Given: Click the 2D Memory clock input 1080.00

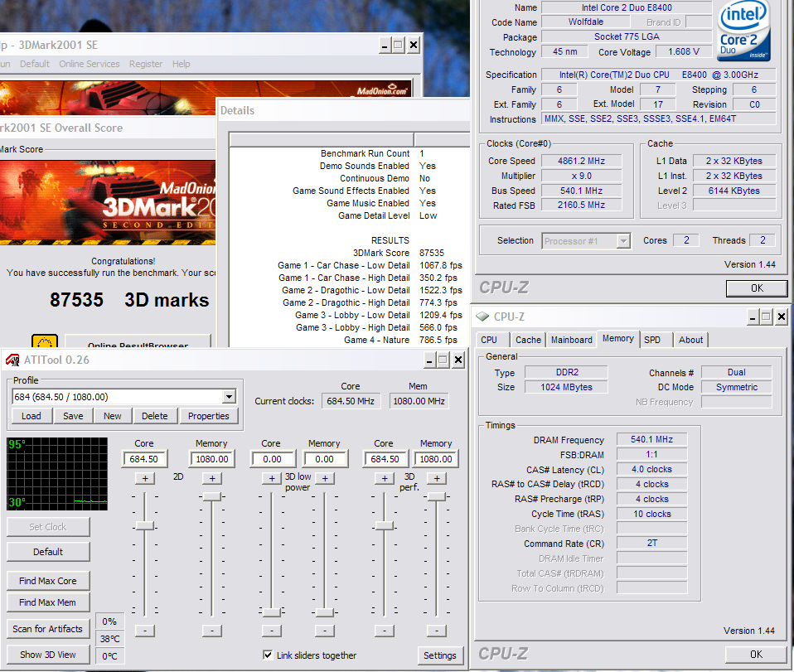Looking at the screenshot, I should point(211,459).
